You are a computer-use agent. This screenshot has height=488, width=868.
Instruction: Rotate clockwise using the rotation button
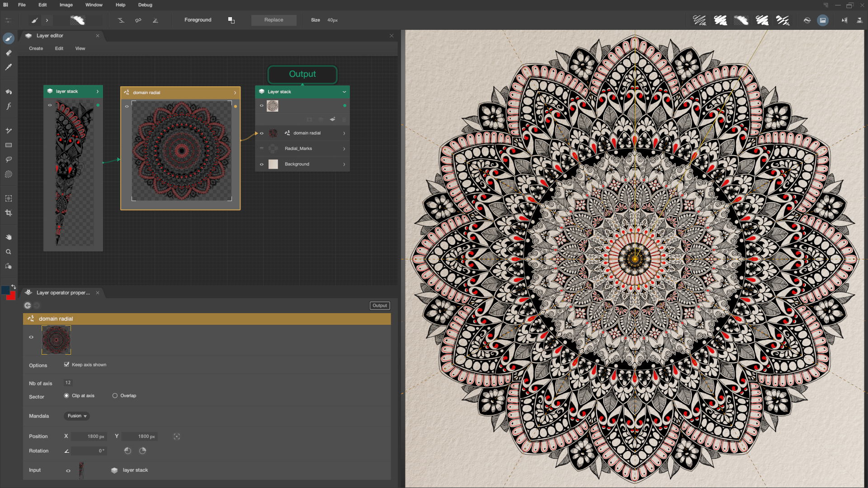click(x=143, y=450)
